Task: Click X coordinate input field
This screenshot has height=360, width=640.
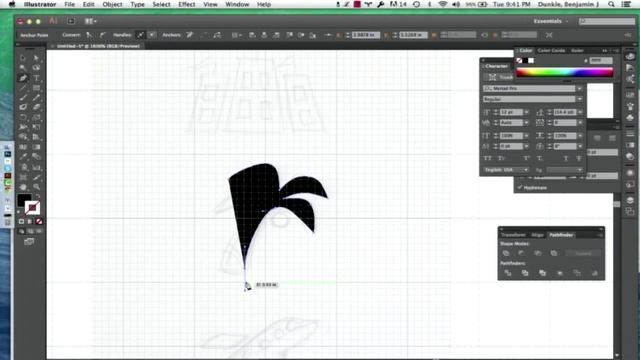Action: pos(366,35)
